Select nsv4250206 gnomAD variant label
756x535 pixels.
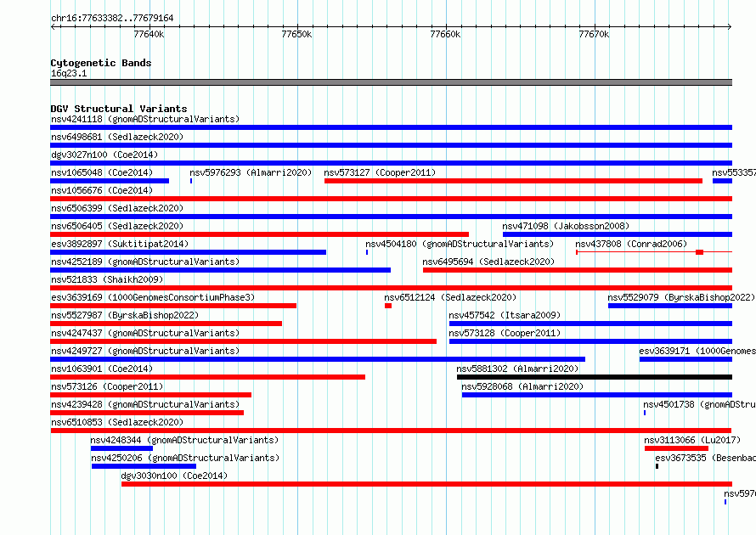[x=185, y=458]
